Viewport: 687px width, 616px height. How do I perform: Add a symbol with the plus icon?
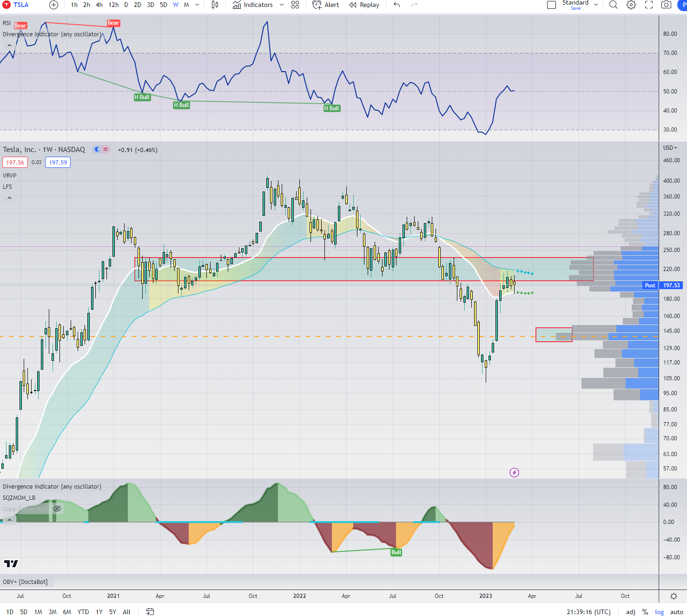[x=54, y=5]
